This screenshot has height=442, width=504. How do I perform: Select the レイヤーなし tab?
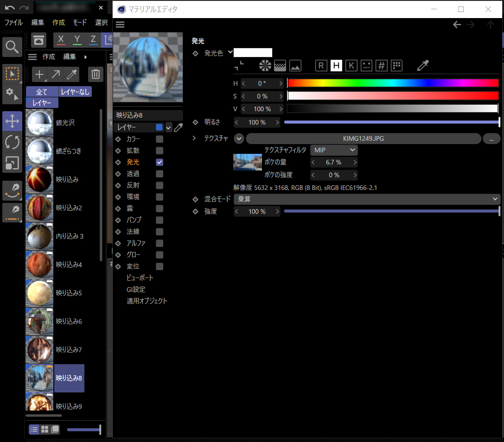click(x=75, y=92)
